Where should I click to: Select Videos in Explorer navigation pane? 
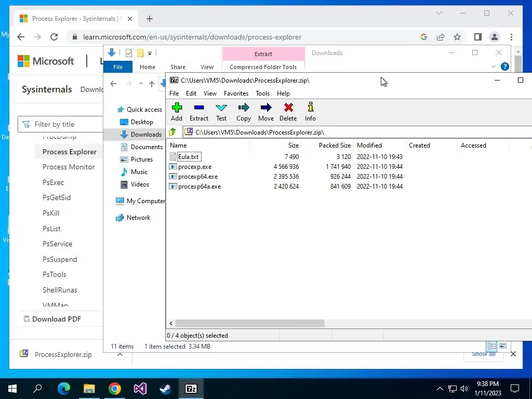135,184
